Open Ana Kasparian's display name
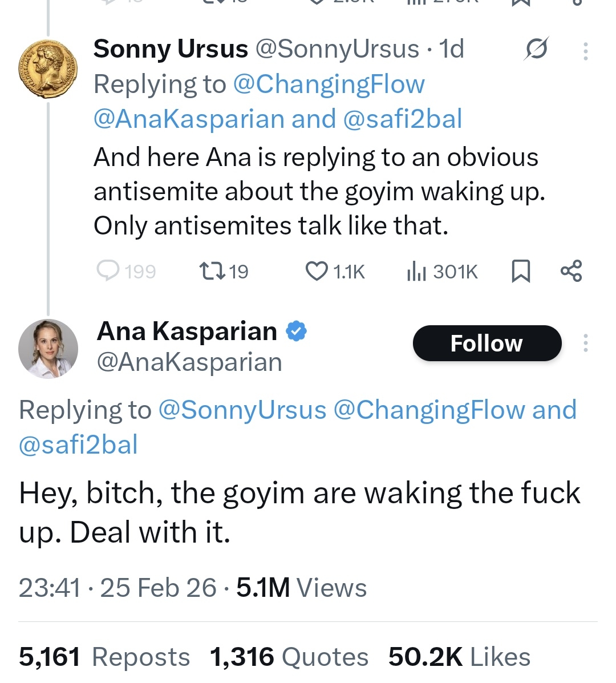 pyautogui.click(x=187, y=332)
